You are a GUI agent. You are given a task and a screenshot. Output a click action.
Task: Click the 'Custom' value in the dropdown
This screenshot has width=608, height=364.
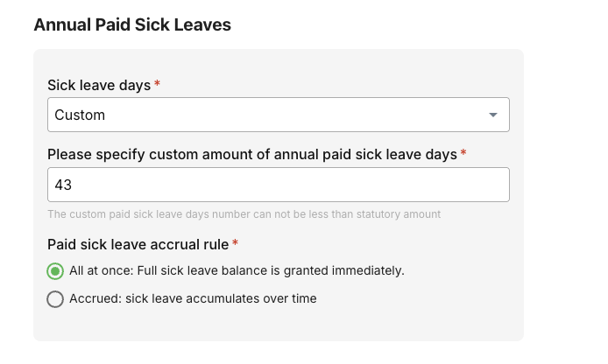(x=80, y=115)
